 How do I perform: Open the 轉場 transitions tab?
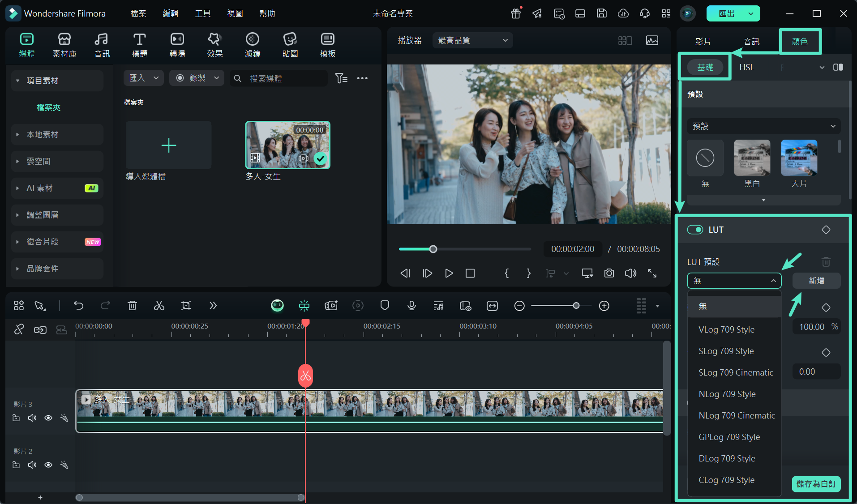point(177,45)
